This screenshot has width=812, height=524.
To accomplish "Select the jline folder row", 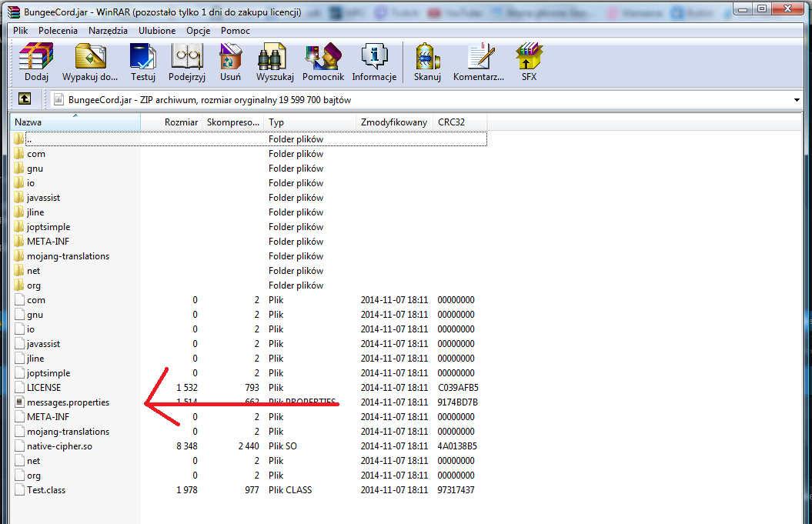I will (x=249, y=212).
